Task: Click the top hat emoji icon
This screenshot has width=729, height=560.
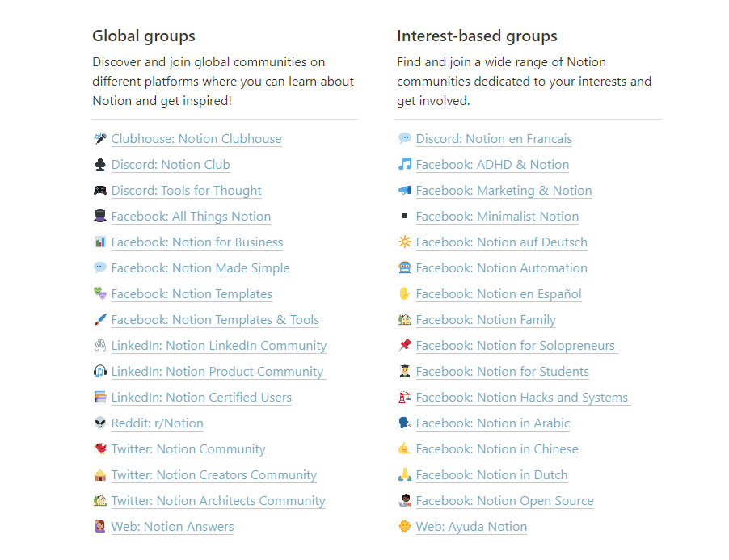Action: pyautogui.click(x=100, y=217)
